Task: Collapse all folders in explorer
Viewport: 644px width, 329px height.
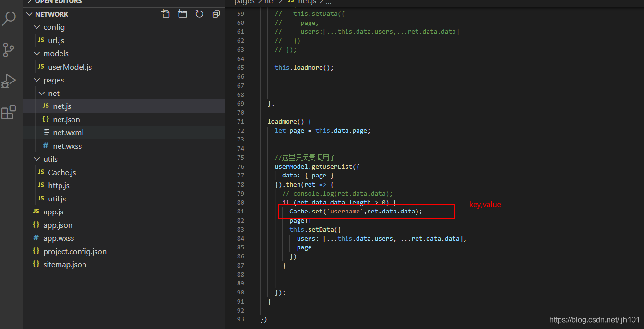Action: pyautogui.click(x=216, y=14)
